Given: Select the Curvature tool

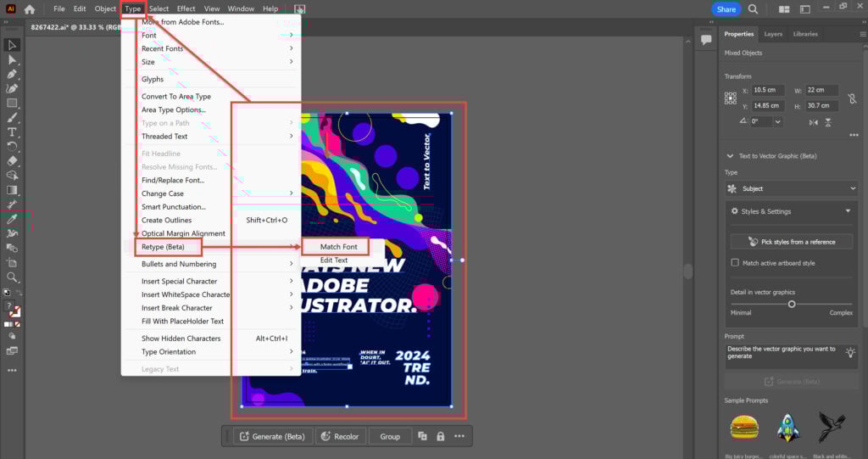Looking at the screenshot, I should (x=12, y=88).
